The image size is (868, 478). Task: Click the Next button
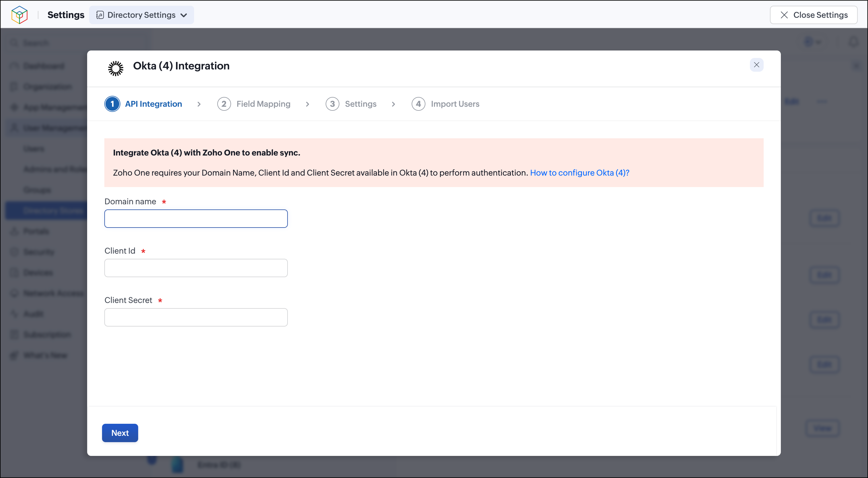[x=120, y=433]
